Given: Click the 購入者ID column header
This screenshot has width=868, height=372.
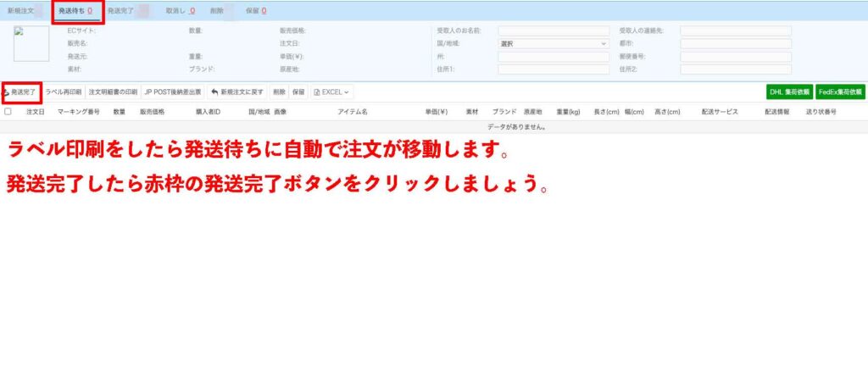Looking at the screenshot, I should point(209,111).
